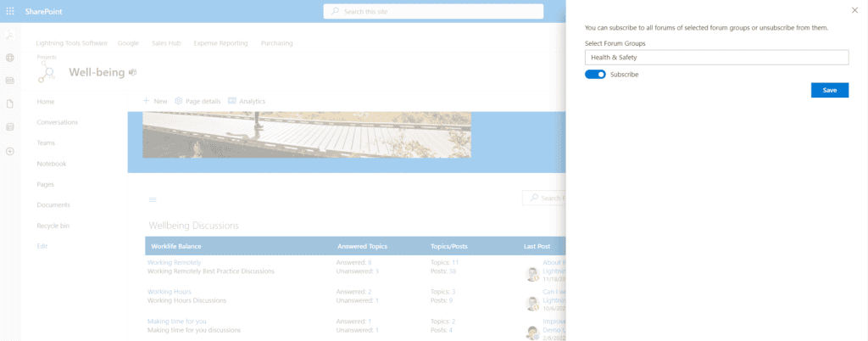The height and width of the screenshot is (341, 868).
Task: Click the Search this site box
Action: coord(433,11)
